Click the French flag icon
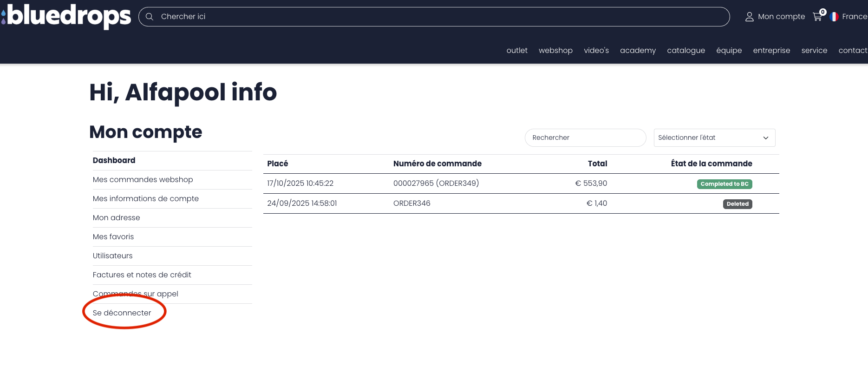Viewport: 868px width, 367px height. (834, 17)
